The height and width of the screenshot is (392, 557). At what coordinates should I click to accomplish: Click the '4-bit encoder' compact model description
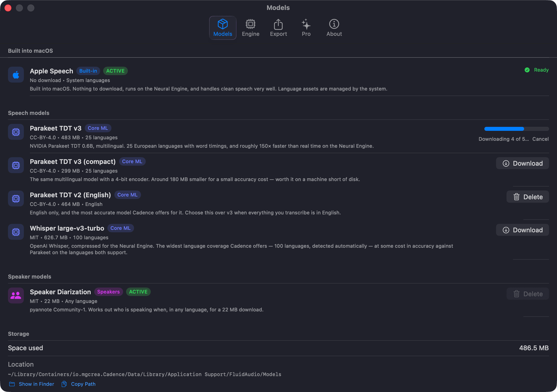pos(195,179)
